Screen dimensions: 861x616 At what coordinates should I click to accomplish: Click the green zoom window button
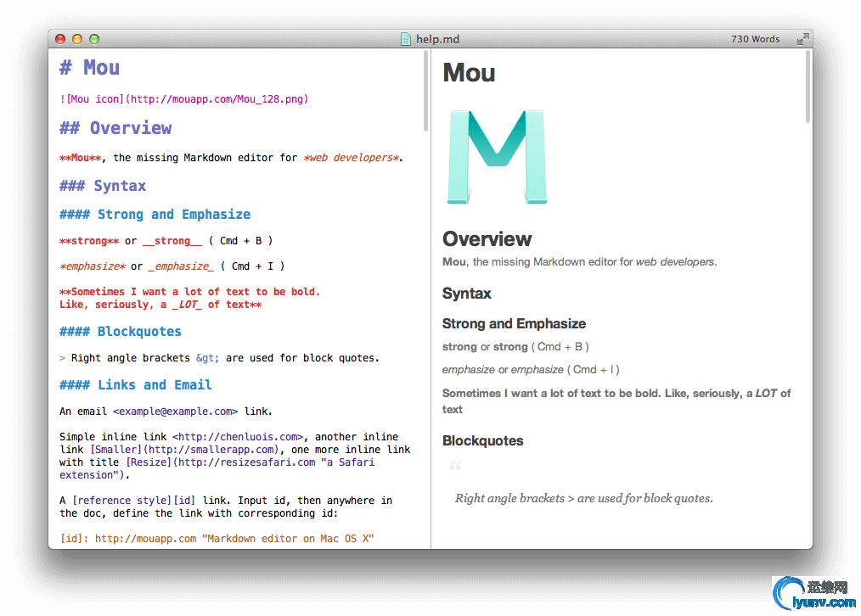(94, 39)
